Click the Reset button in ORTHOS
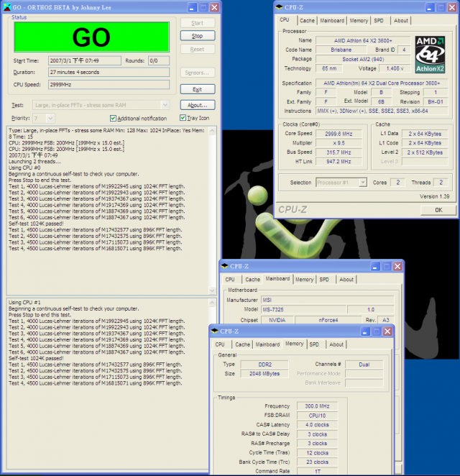Image resolution: width=460 pixels, height=476 pixels. point(198,49)
